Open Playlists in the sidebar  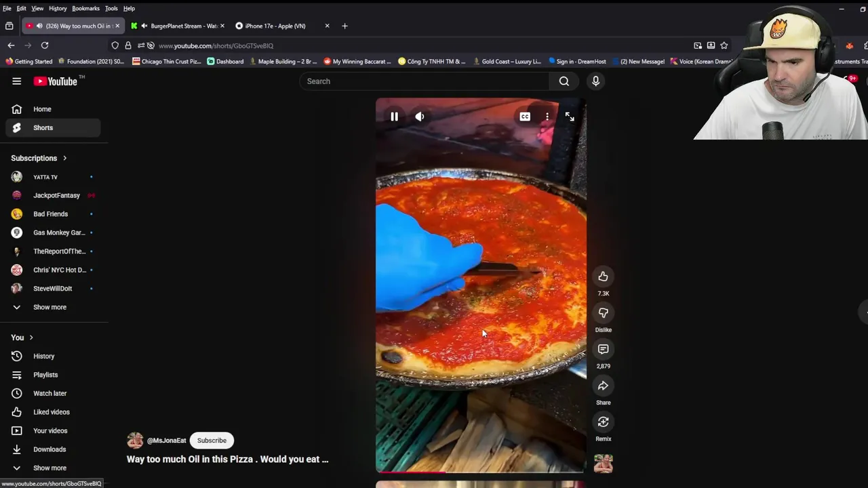coord(53,375)
